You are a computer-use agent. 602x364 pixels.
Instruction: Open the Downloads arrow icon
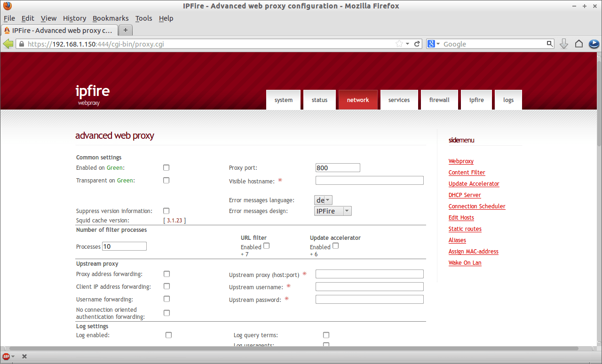click(x=563, y=43)
